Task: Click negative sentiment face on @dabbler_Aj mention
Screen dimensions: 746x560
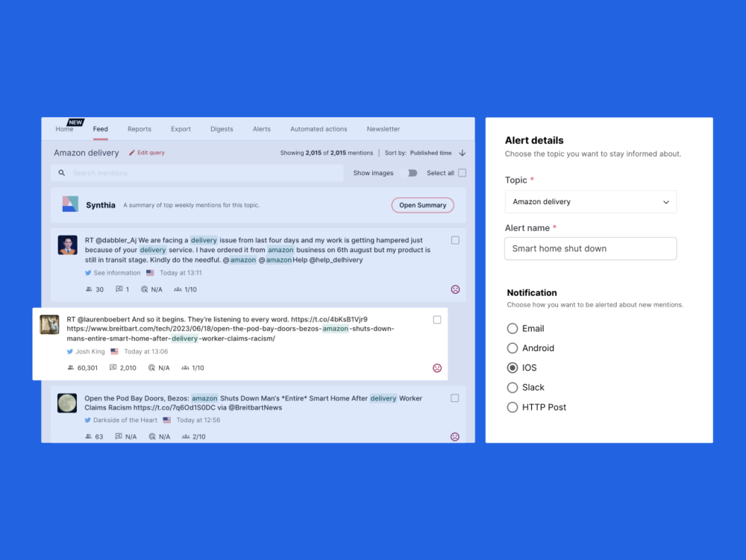Action: 455,289
